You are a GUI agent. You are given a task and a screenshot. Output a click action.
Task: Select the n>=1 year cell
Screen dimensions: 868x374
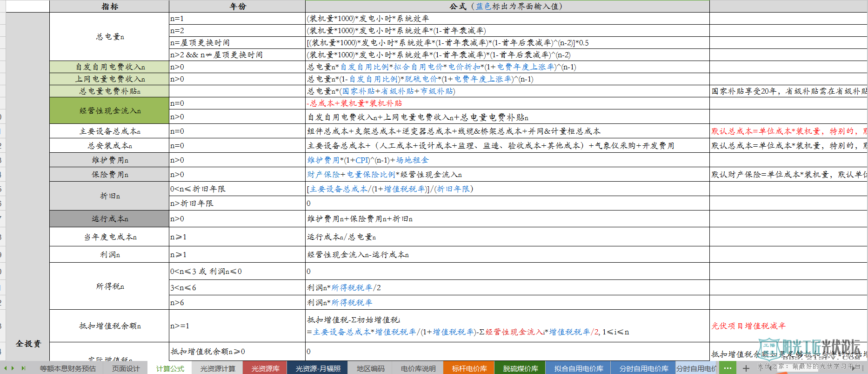[237, 326]
